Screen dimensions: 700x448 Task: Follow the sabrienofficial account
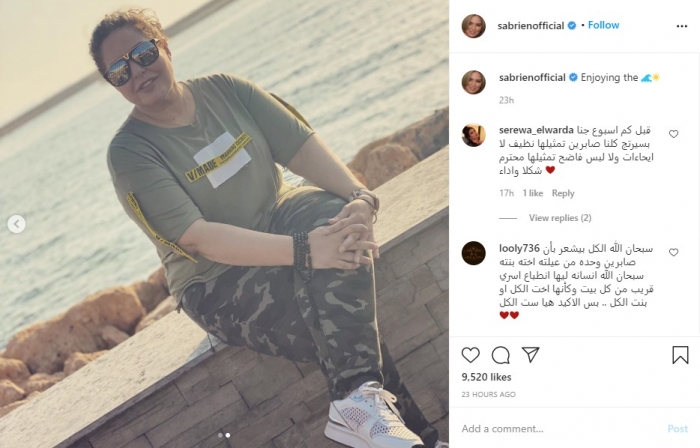603,25
